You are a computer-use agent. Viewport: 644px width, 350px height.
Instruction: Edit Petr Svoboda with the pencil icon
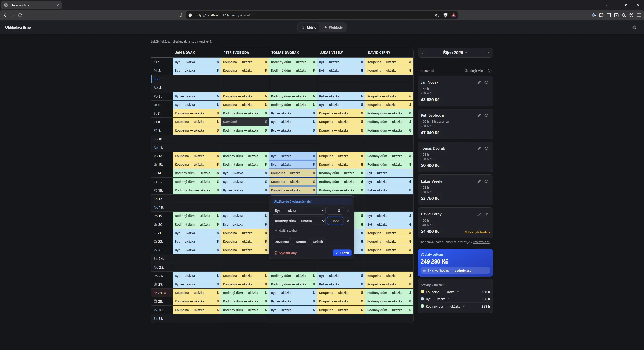pyautogui.click(x=479, y=115)
